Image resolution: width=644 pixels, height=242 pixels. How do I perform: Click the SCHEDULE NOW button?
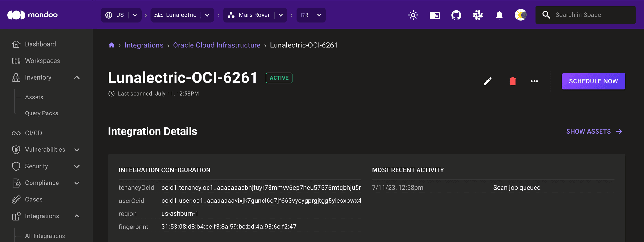point(593,81)
